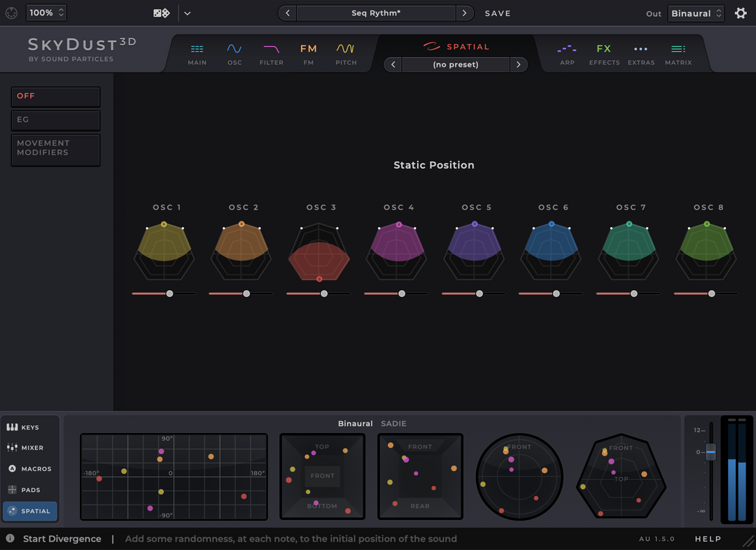Screen dimensions: 756x550
Task: Click the circular top-down view
Action: click(519, 476)
